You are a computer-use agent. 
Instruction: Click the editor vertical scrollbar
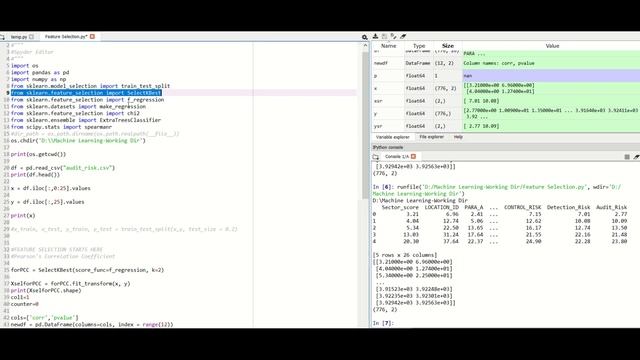coord(365,124)
